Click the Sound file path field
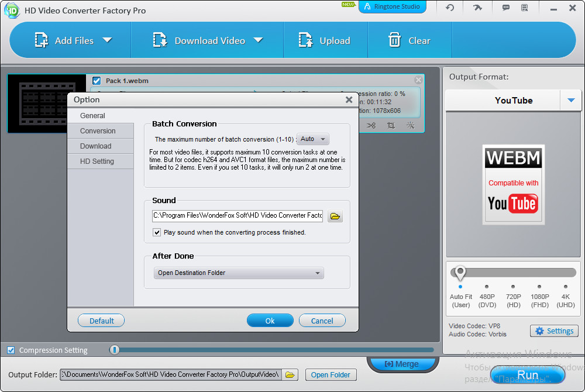Image resolution: width=585 pixels, height=392 pixels. (238, 215)
